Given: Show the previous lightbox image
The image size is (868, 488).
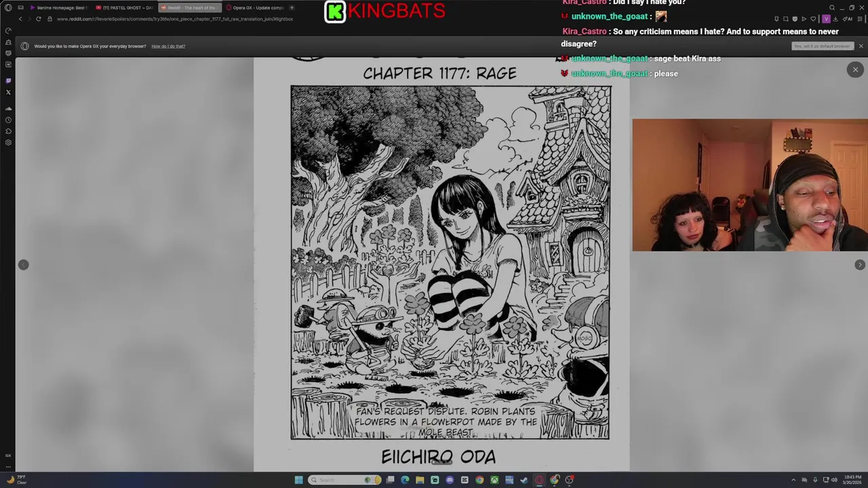Looking at the screenshot, I should [x=23, y=265].
